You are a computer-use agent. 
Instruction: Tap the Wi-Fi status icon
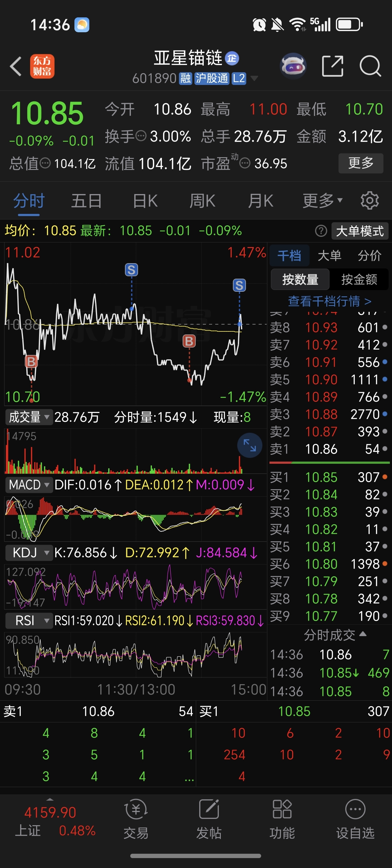click(x=297, y=24)
